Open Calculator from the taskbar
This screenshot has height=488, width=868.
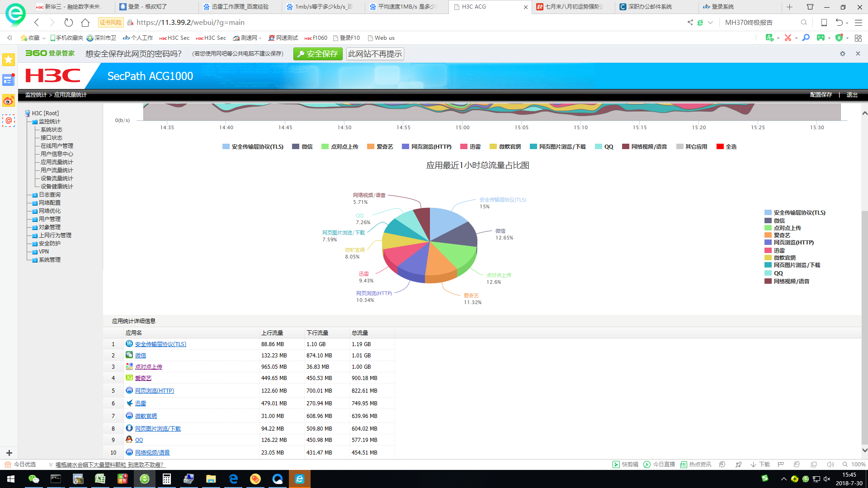(x=166, y=479)
